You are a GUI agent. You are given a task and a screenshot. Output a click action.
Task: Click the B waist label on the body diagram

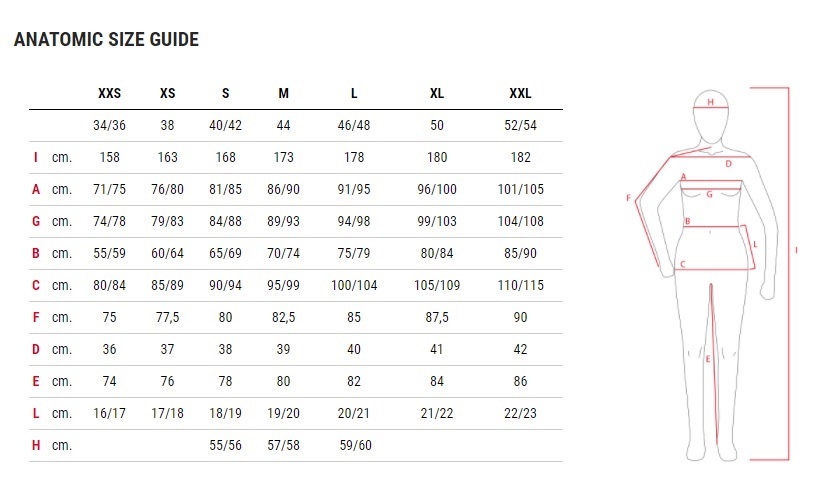[688, 221]
